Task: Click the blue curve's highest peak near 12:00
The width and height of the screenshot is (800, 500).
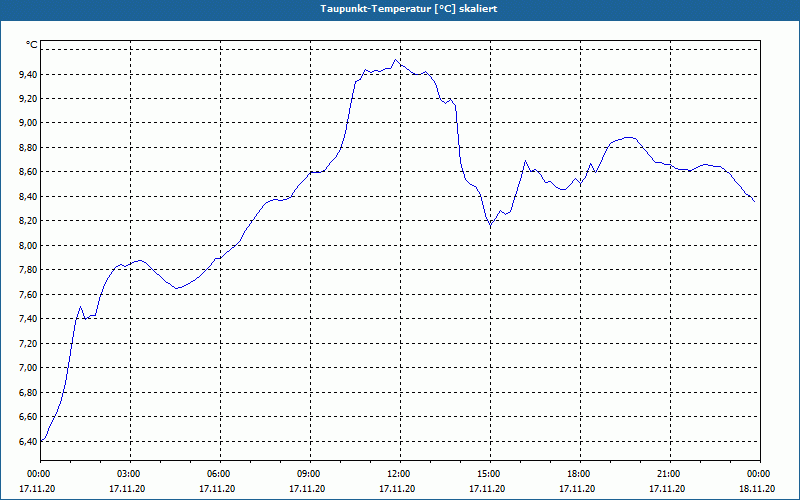Action: (x=395, y=60)
